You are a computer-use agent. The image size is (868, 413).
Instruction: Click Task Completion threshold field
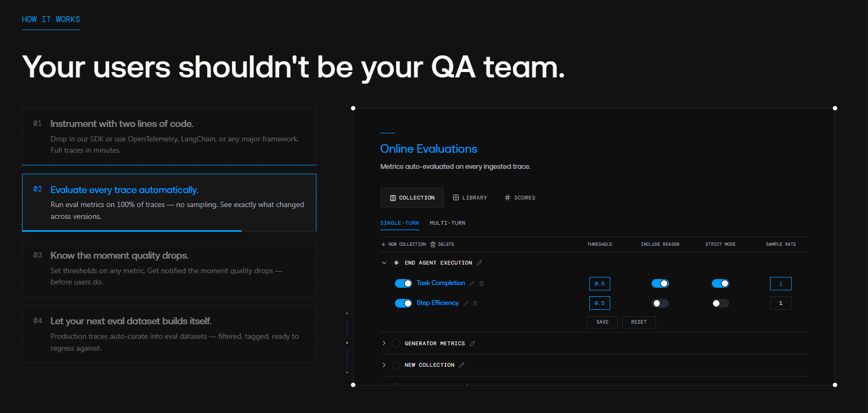pos(599,283)
